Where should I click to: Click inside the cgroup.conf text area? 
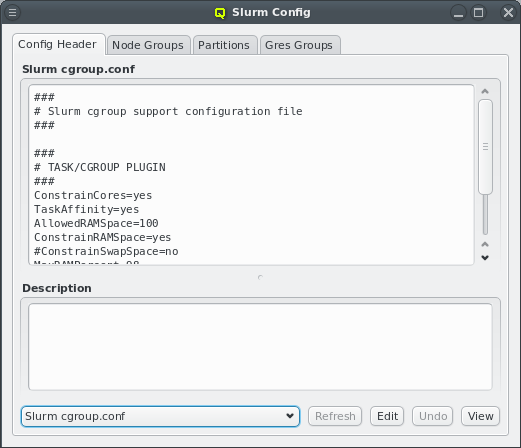[251, 175]
